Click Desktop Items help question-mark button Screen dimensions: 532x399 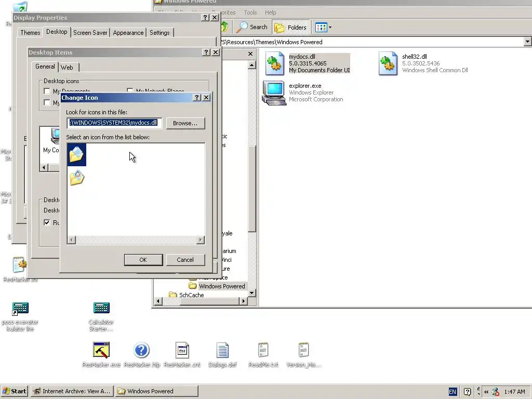pyautogui.click(x=206, y=52)
